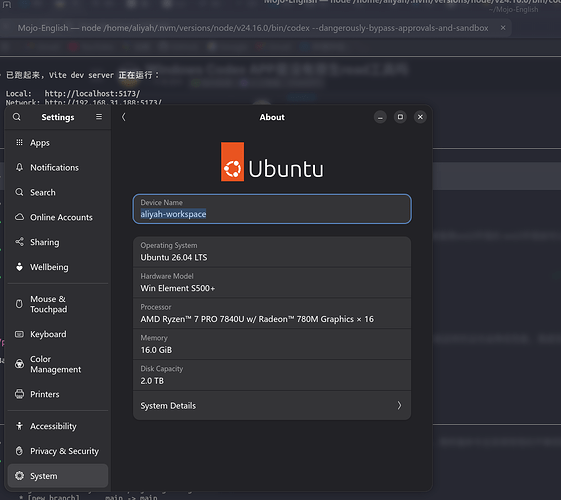This screenshot has height=500, width=561.
Task: Open Mouse & Touchpad settings
Action: (58, 304)
